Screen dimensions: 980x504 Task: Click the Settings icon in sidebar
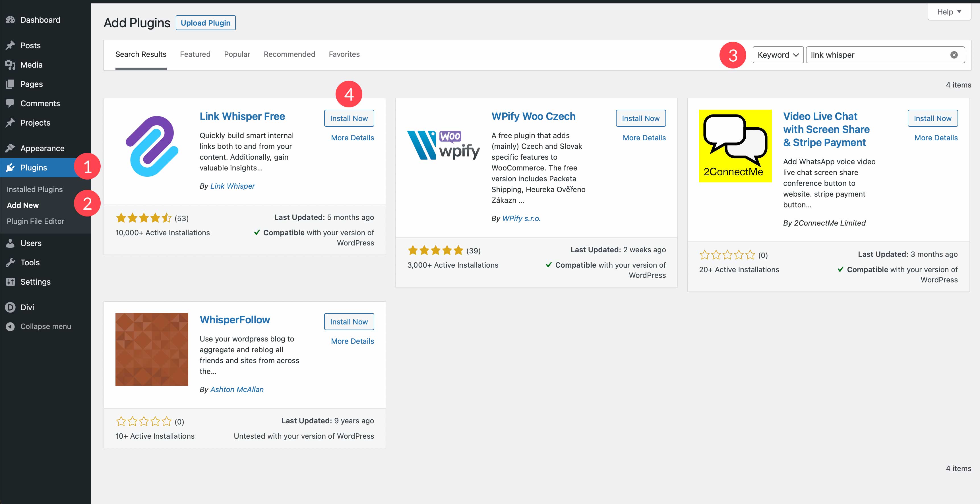click(x=12, y=281)
